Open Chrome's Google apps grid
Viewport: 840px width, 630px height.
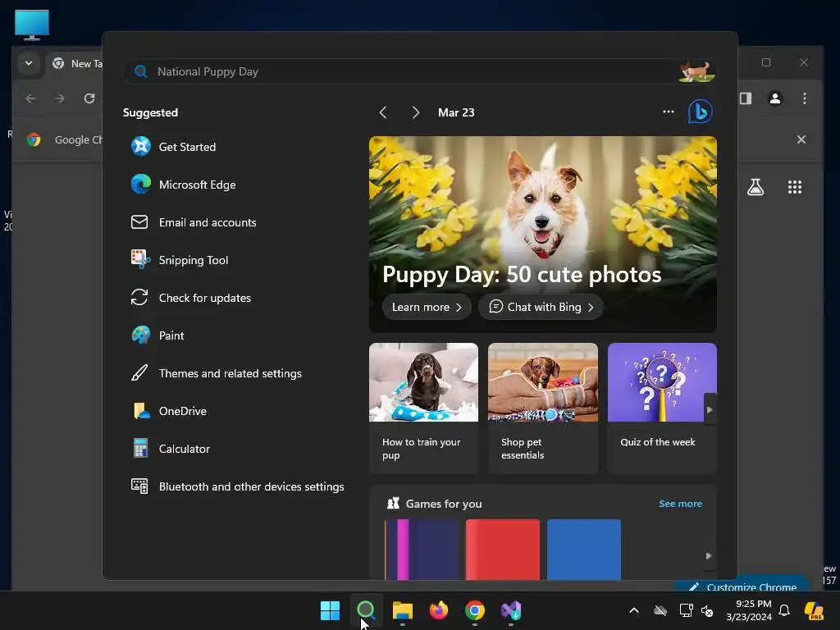[x=795, y=187]
